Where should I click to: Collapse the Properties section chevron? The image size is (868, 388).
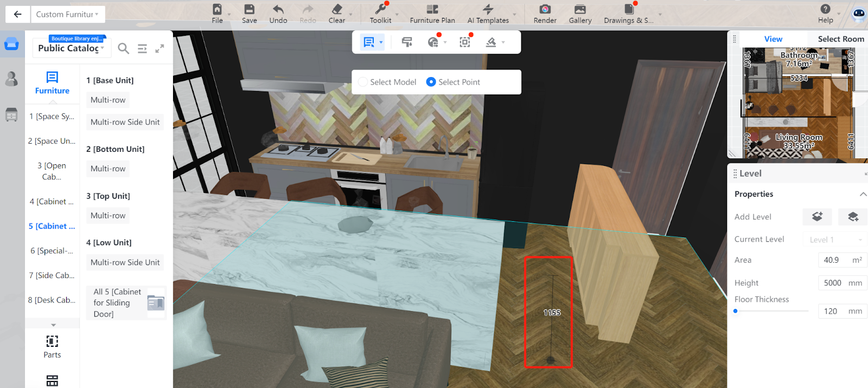863,194
